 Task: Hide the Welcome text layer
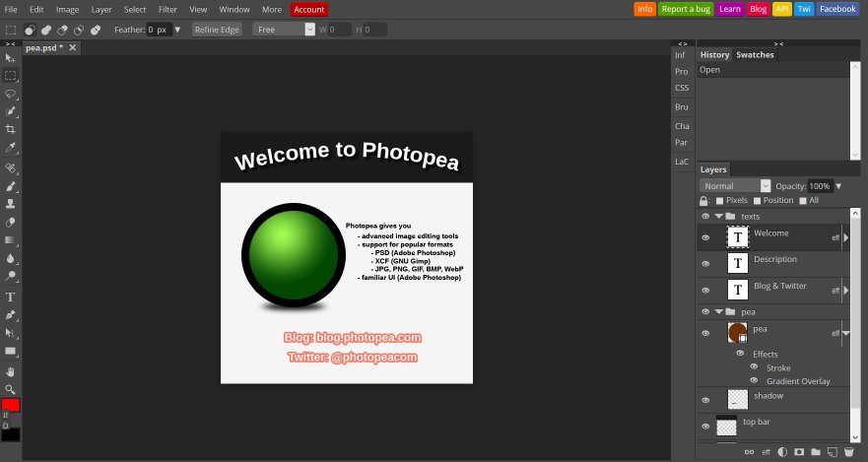(705, 238)
